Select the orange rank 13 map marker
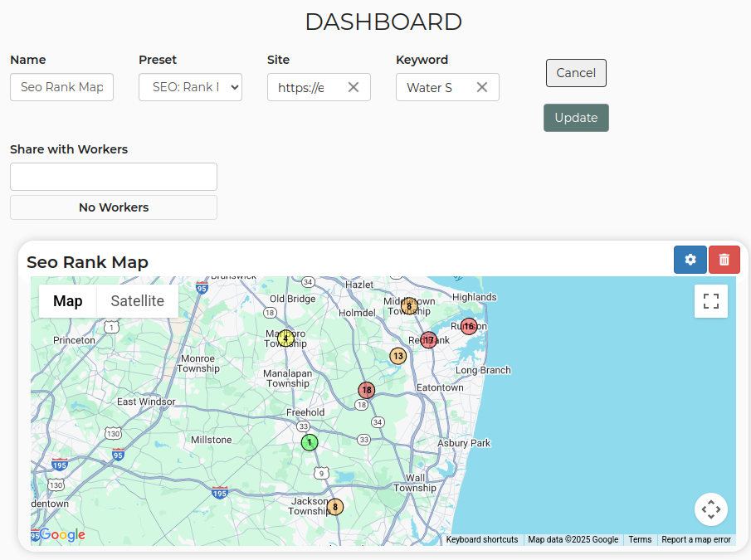 click(398, 356)
